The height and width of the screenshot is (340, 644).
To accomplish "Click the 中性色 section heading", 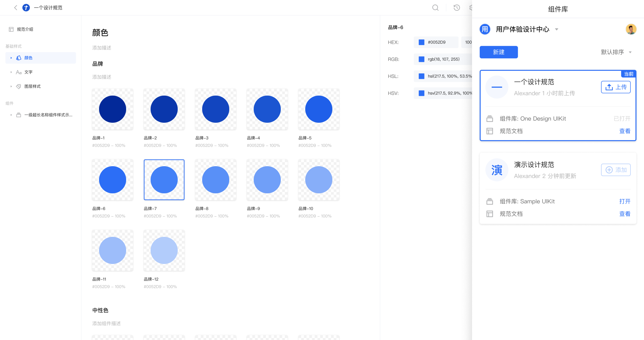I will pyautogui.click(x=100, y=310).
